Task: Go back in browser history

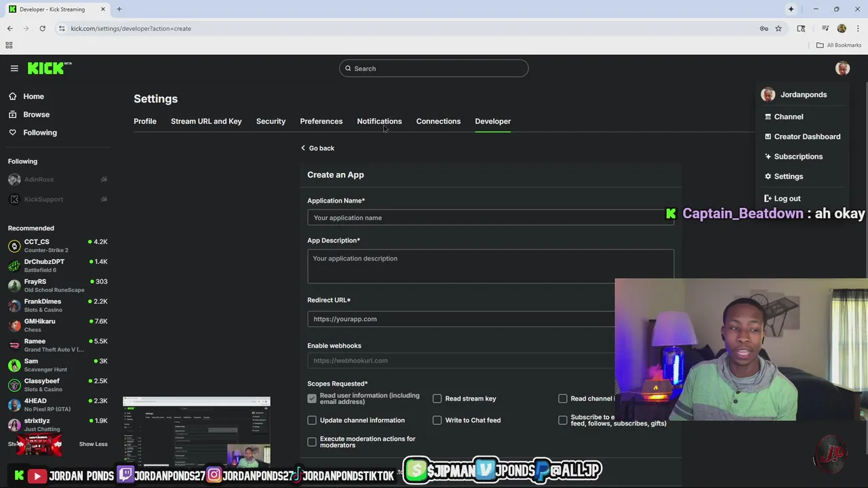Action: (9, 28)
